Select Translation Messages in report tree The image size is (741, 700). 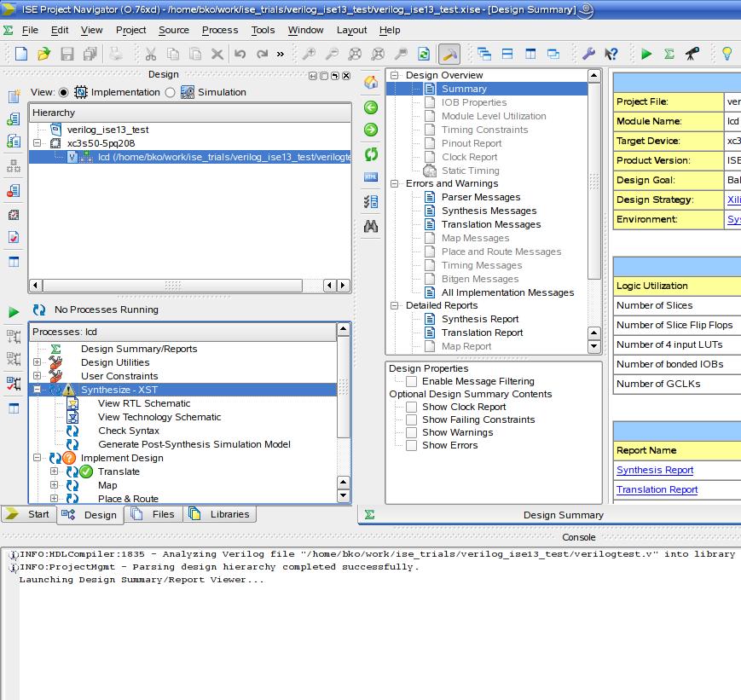tap(491, 224)
